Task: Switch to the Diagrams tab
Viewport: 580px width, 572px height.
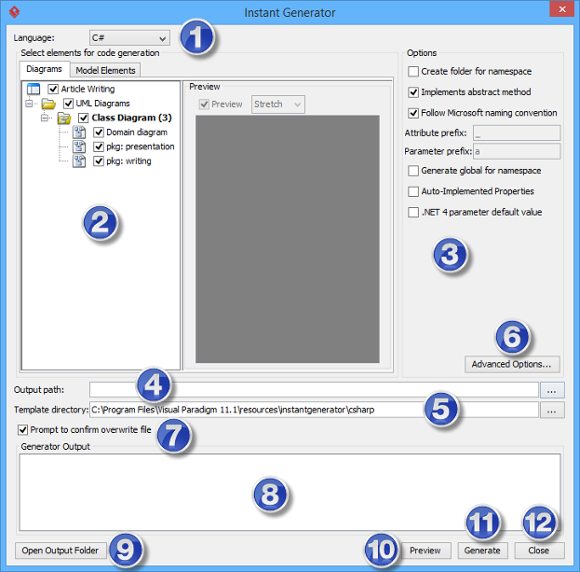Action: coord(44,69)
